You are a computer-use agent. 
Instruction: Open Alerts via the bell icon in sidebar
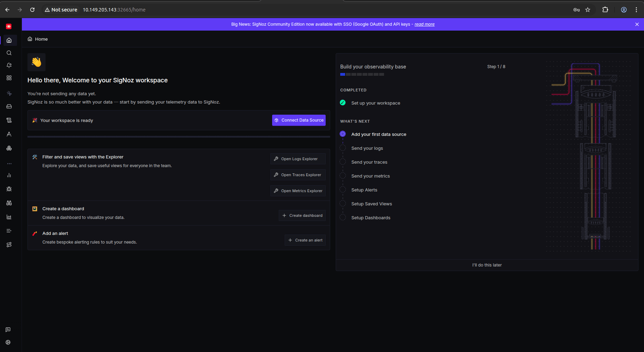(9, 65)
